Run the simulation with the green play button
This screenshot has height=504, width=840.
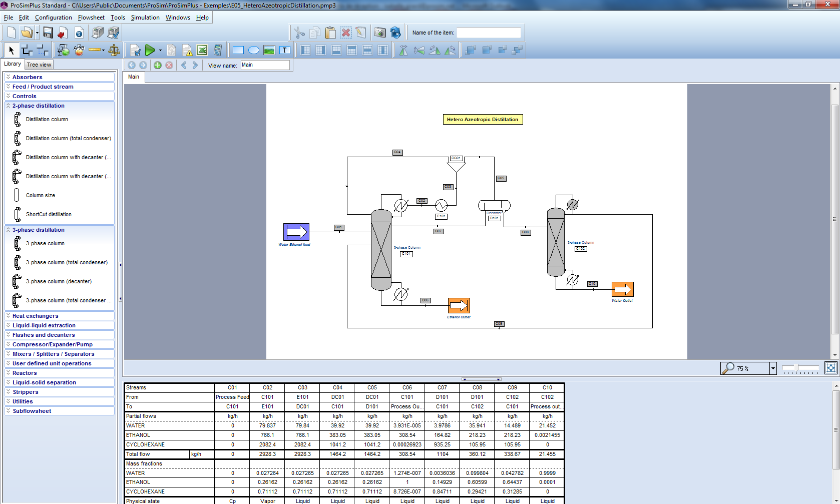tap(150, 50)
